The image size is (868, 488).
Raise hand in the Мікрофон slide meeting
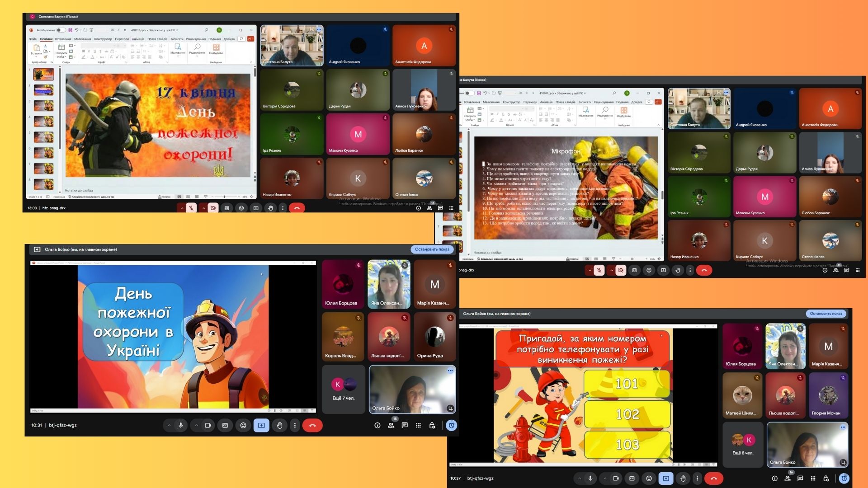678,270
